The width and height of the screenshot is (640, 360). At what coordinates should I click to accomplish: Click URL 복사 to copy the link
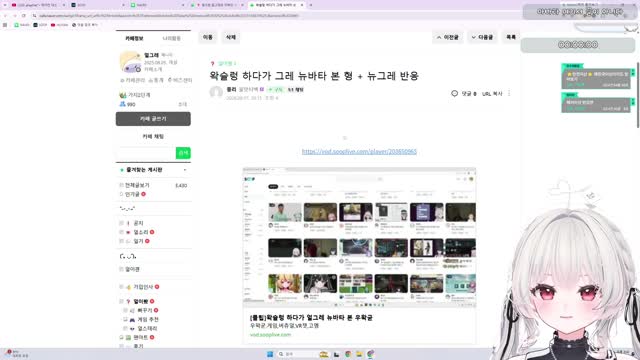[x=492, y=93]
